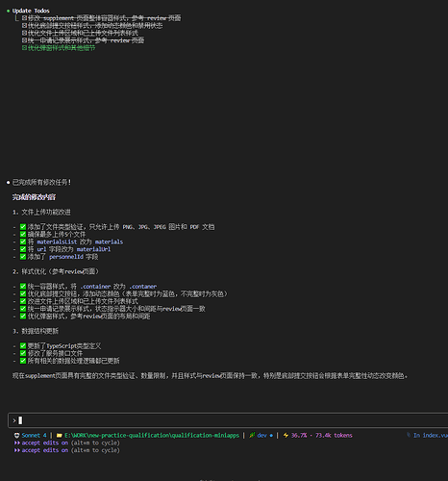Viewport: 448px width, 481px height.
Task: Click the green checkmark on the TypeScript line
Action: coord(23,345)
